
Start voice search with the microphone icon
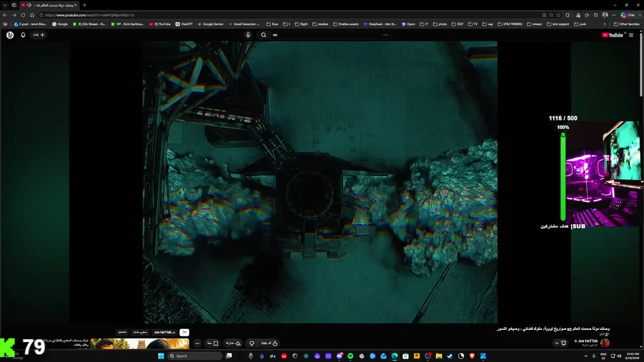point(248,35)
